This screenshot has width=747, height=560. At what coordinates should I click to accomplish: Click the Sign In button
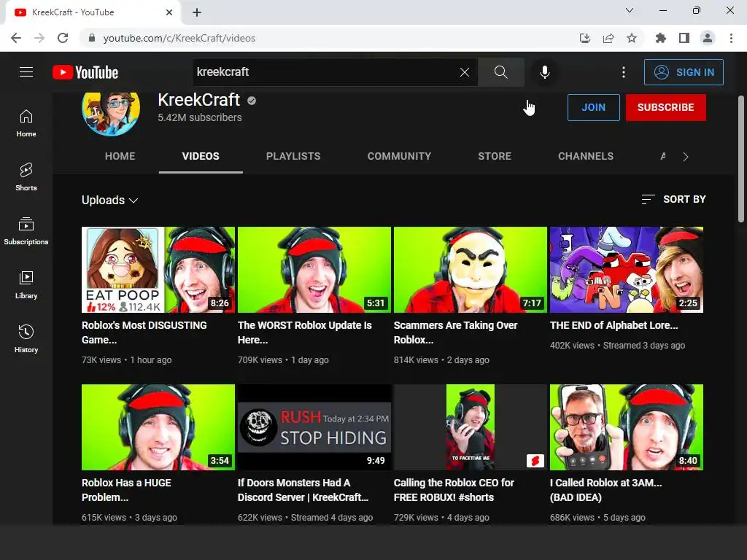684,72
